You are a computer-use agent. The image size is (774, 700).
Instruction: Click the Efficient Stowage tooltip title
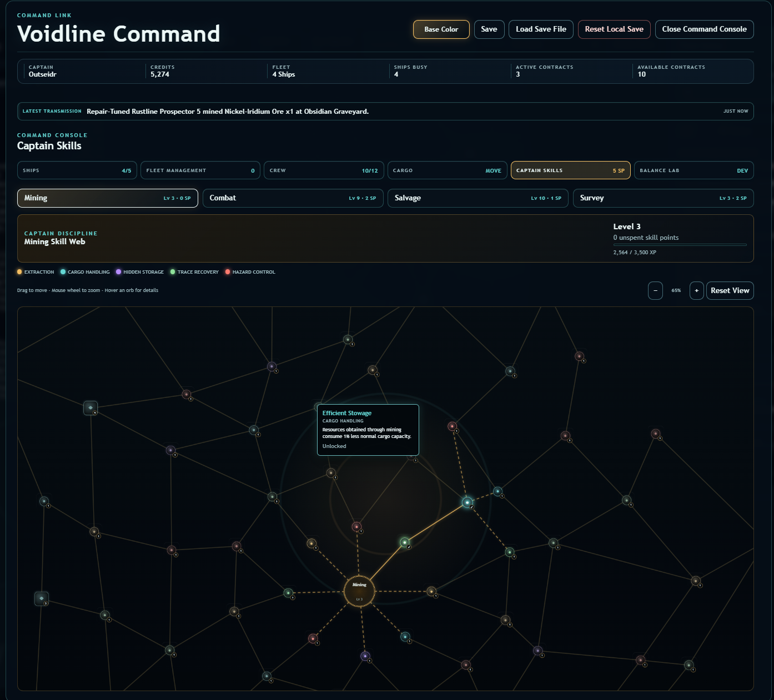pos(347,413)
